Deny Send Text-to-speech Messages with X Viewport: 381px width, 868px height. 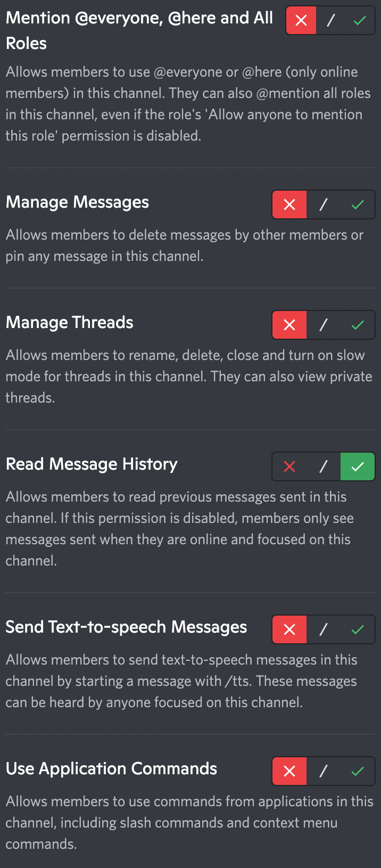tap(289, 629)
